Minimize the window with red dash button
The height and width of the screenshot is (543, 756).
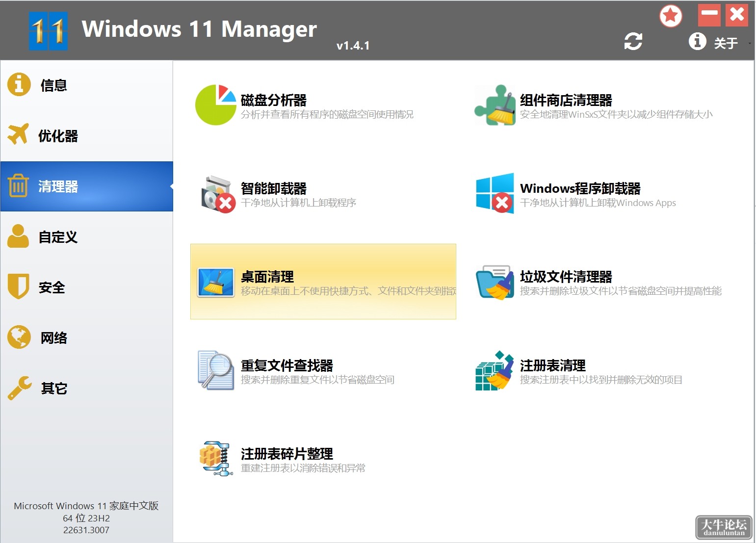click(x=709, y=15)
